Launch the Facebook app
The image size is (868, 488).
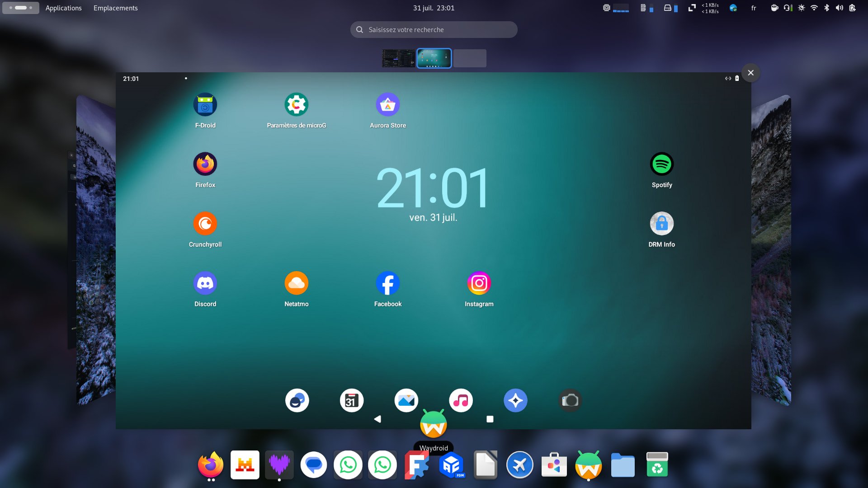tap(388, 283)
